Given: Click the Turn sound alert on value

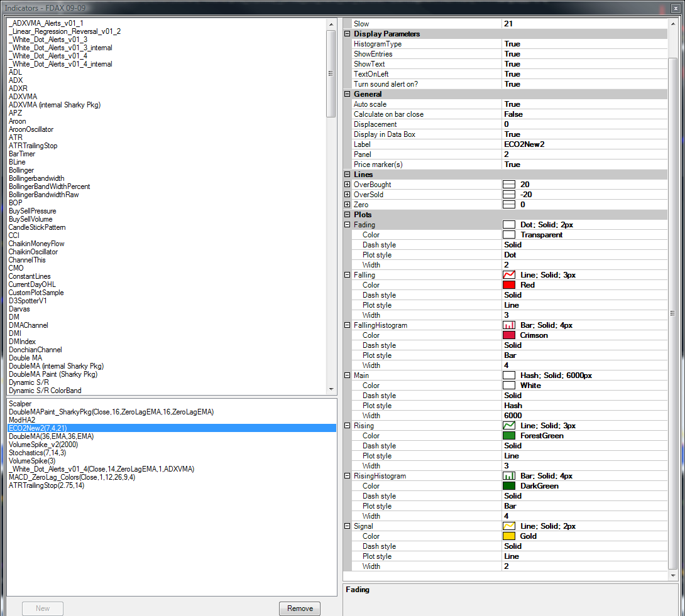Looking at the screenshot, I should pos(584,84).
